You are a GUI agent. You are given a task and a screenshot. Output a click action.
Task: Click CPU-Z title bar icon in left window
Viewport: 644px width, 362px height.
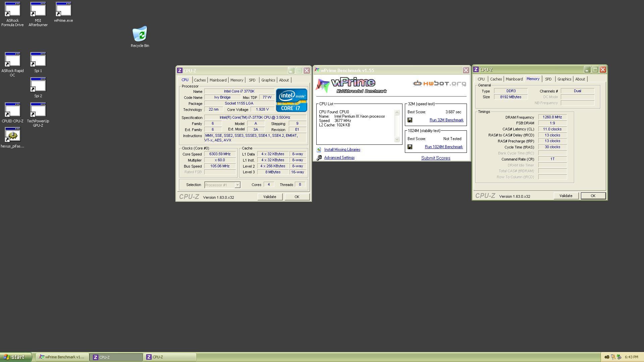coord(180,71)
